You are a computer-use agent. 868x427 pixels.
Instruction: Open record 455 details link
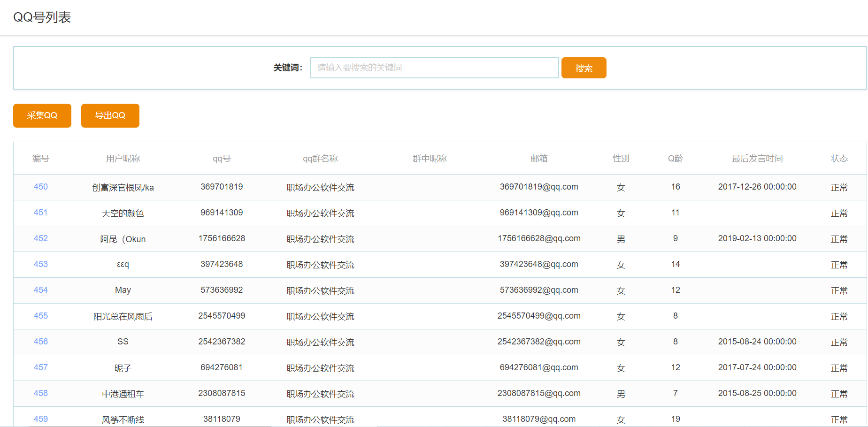40,316
